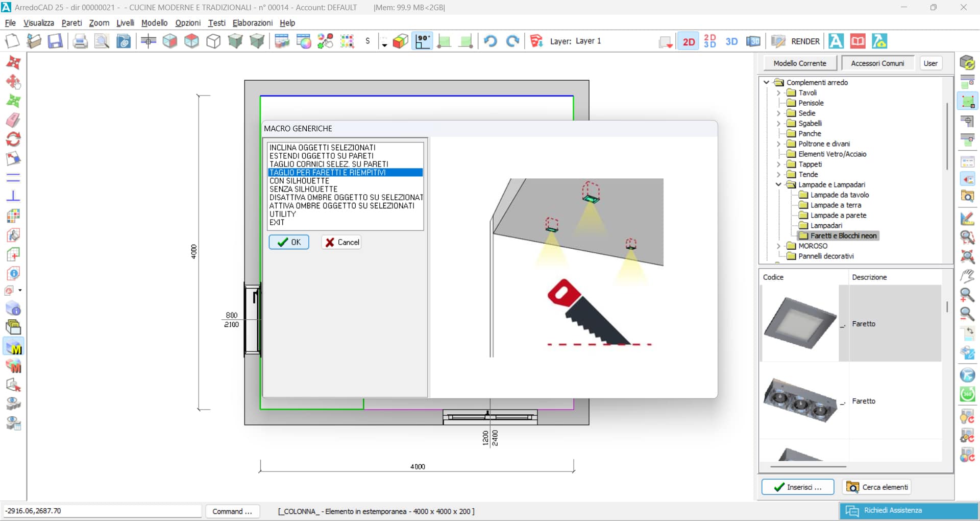
Task: Click the category tree's vertical scrollbar
Action: point(947,135)
